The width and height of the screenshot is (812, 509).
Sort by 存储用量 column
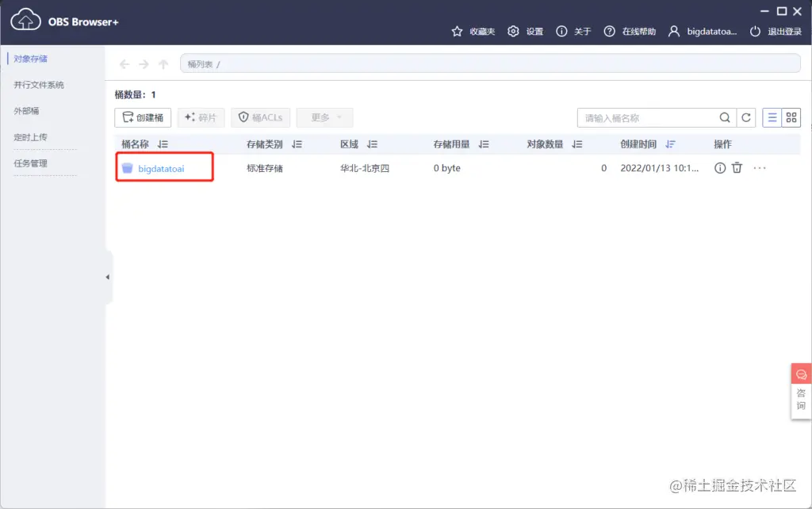click(484, 144)
